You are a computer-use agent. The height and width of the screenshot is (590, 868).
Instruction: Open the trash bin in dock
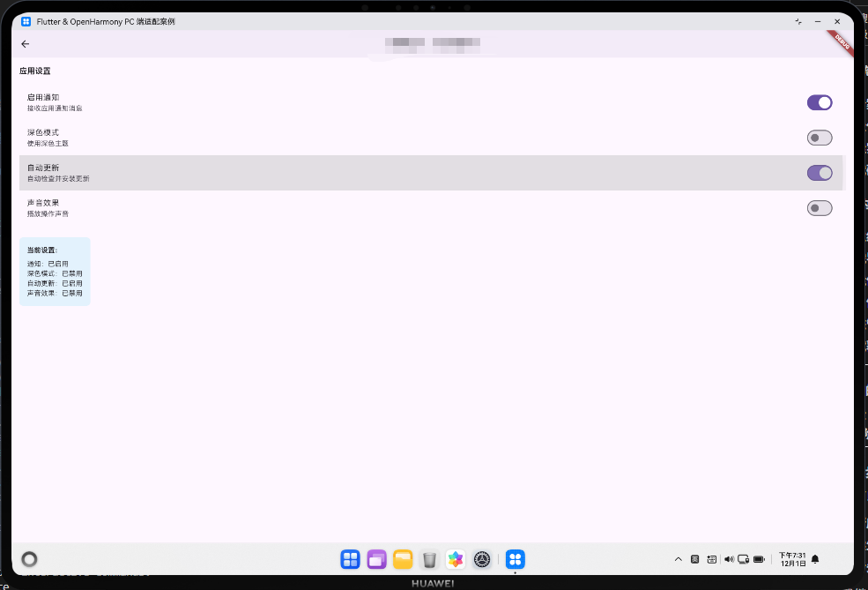pyautogui.click(x=429, y=559)
